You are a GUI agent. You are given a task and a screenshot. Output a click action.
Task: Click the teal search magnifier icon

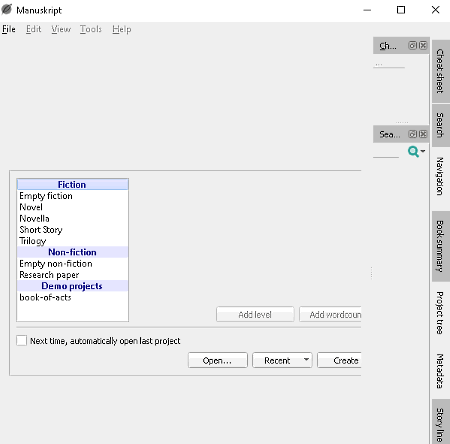[413, 152]
